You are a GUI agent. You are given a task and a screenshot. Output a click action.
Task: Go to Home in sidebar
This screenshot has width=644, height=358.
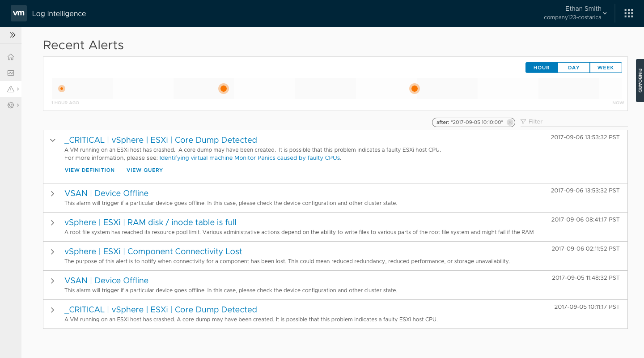click(11, 57)
